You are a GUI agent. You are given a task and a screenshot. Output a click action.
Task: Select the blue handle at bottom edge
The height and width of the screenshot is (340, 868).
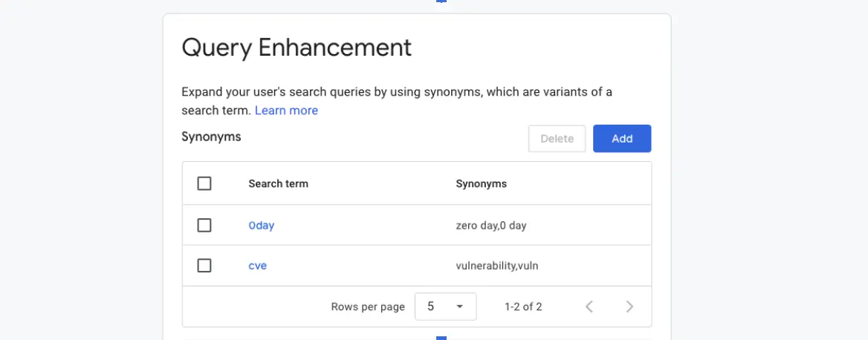click(x=441, y=338)
